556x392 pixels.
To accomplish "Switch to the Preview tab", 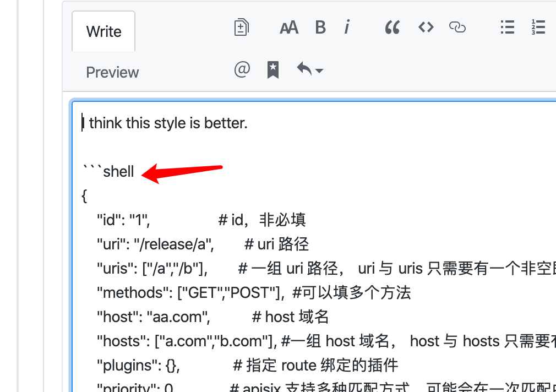I will 112,72.
